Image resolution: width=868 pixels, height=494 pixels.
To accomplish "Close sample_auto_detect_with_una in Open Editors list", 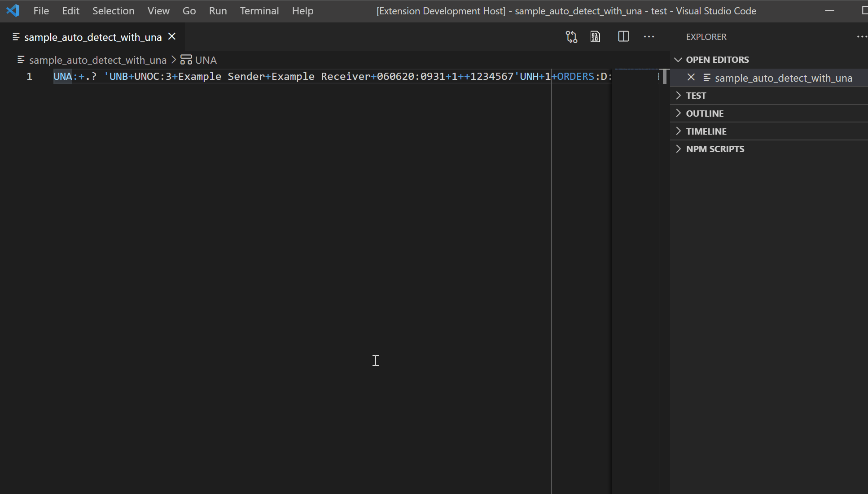I will pos(691,78).
